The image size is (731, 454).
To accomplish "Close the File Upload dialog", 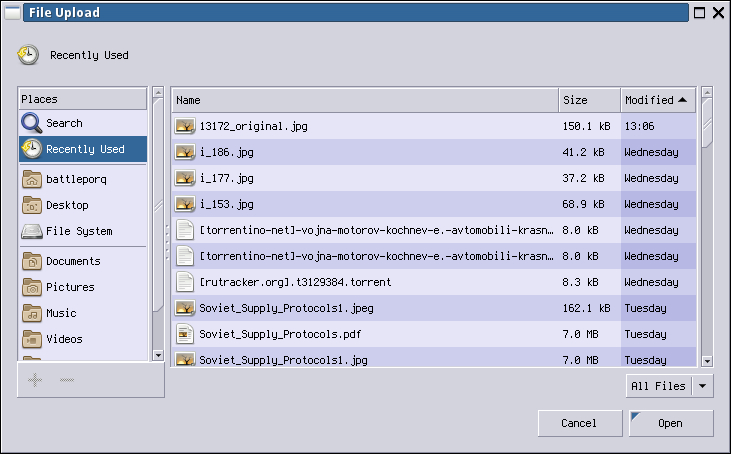I will (718, 13).
